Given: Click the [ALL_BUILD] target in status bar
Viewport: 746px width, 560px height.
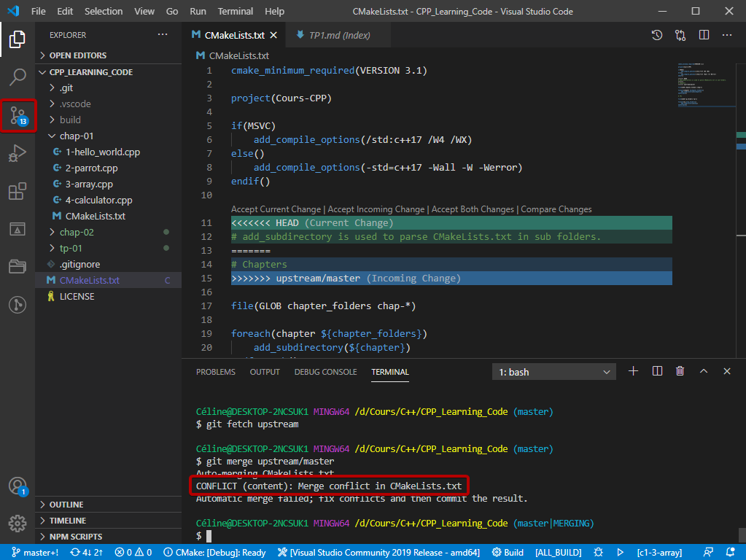Looking at the screenshot, I should click(x=558, y=553).
